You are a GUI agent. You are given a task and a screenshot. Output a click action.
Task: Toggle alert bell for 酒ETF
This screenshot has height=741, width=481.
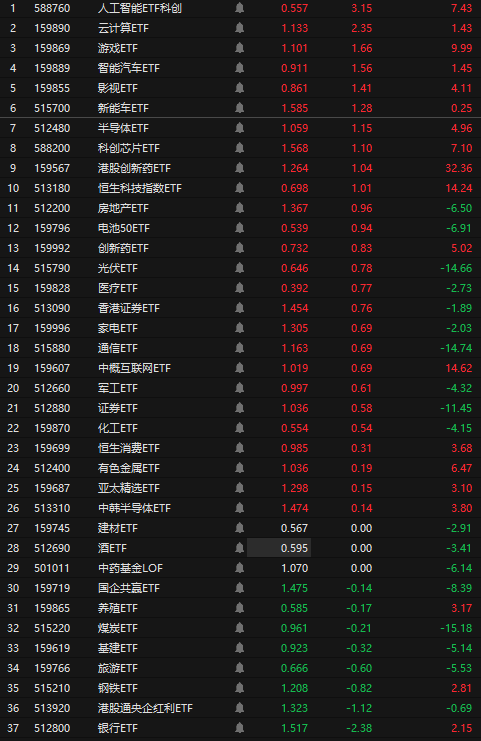(240, 548)
